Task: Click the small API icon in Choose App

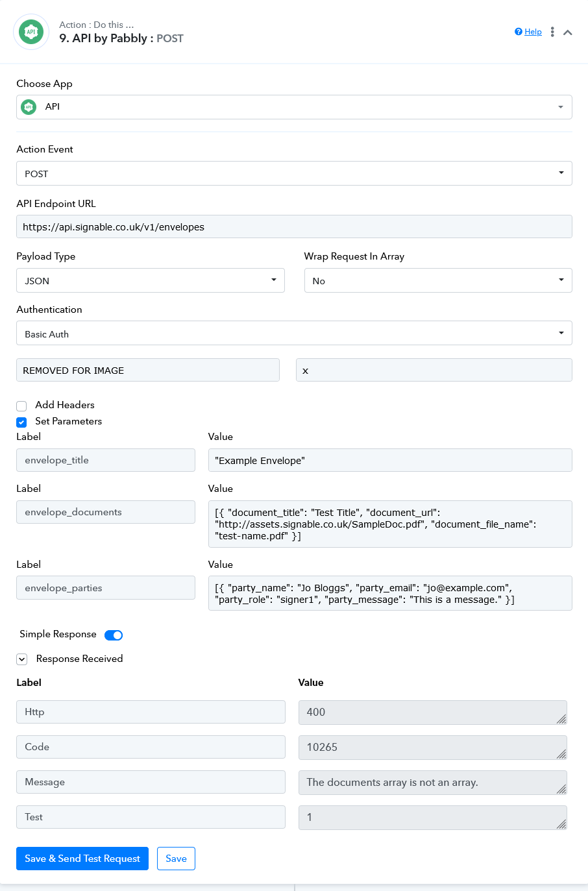Action: click(x=29, y=107)
